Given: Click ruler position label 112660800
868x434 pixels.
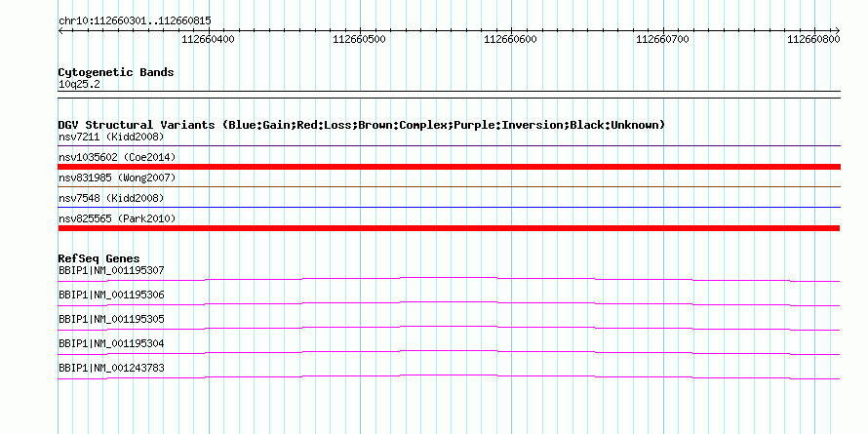Looking at the screenshot, I should (813, 39).
